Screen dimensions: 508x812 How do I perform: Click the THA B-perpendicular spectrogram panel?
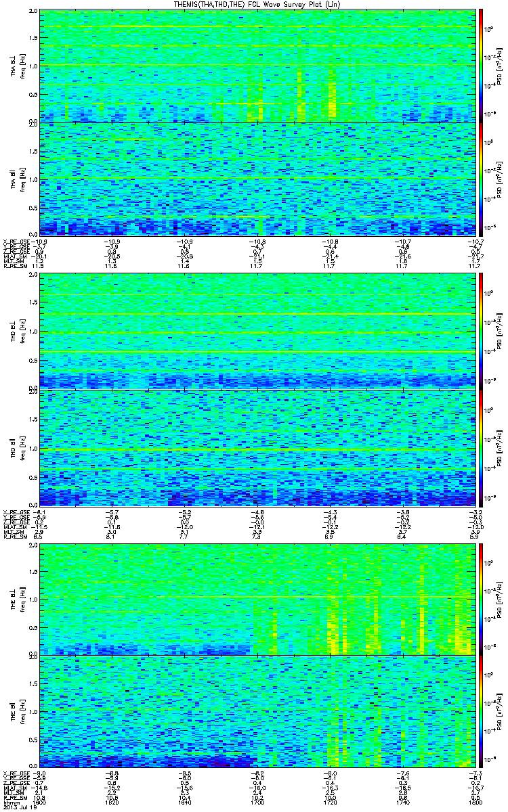click(258, 65)
